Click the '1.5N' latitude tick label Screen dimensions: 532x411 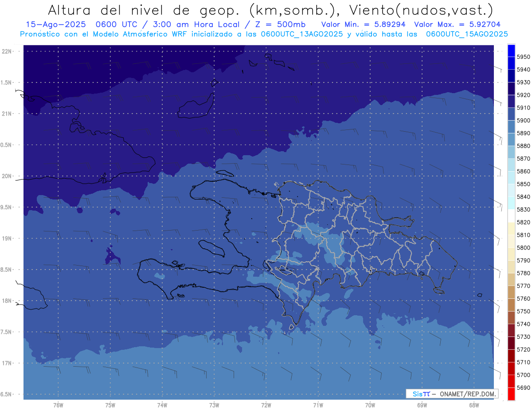coord(6,82)
